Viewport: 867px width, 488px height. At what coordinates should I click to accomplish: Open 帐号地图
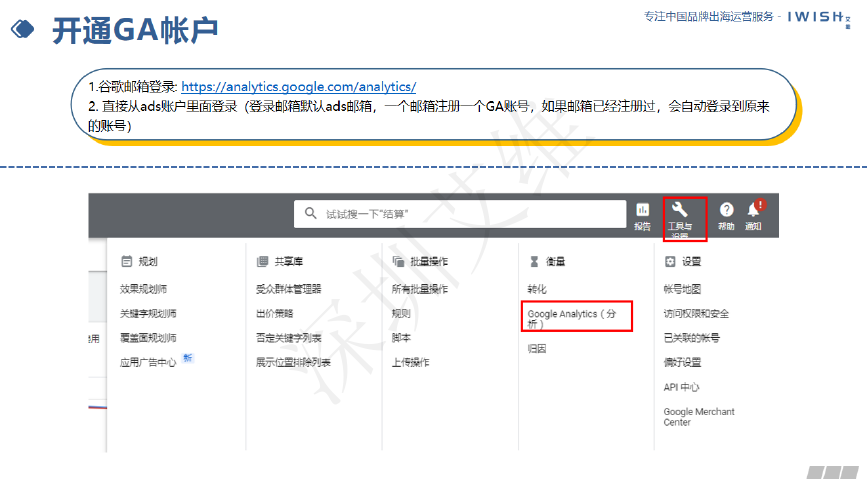click(x=682, y=289)
